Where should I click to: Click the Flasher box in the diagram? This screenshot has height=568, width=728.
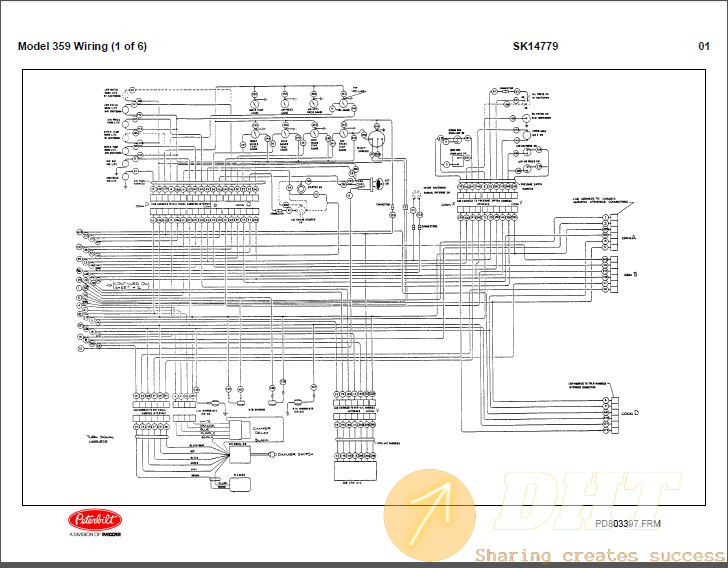click(x=240, y=484)
